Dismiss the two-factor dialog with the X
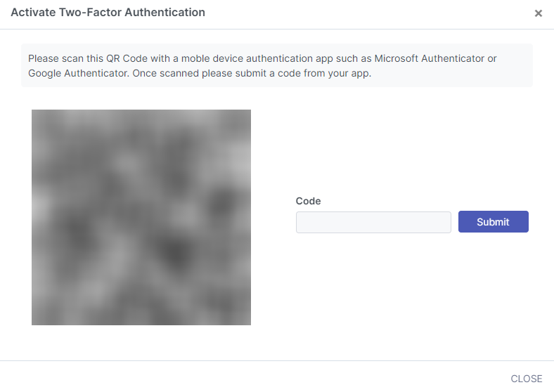Screen dimensions: 554x392 pos(539,13)
